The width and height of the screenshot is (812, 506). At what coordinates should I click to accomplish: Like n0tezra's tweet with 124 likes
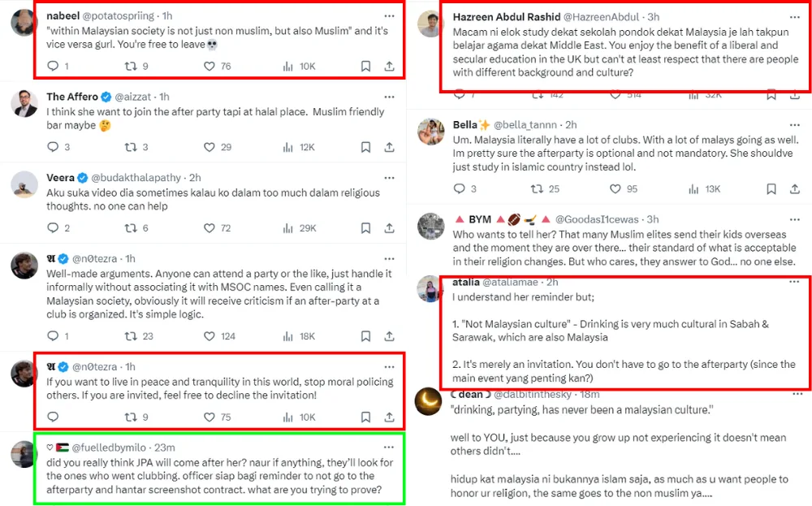click(209, 335)
